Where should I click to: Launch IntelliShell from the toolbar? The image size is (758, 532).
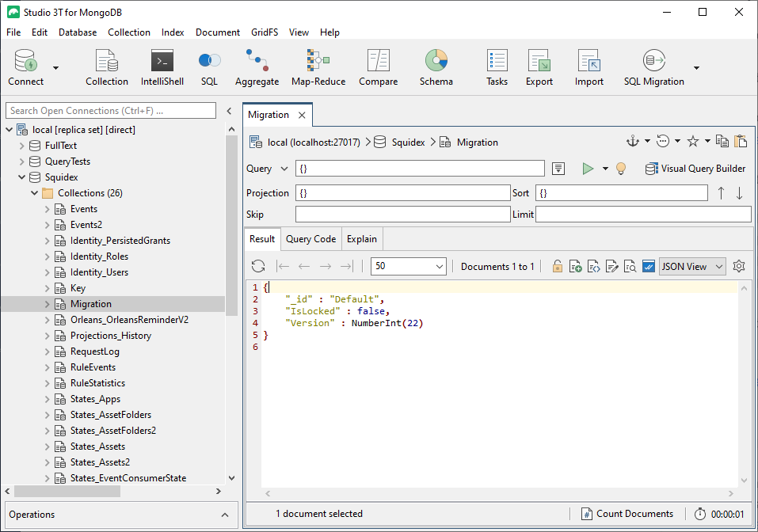coord(162,67)
